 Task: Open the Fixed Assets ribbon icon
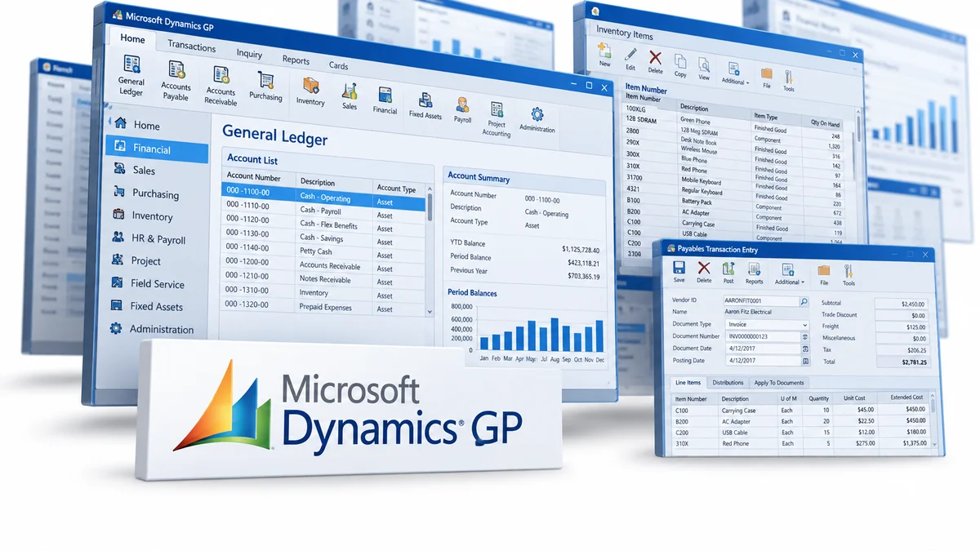coord(425,105)
